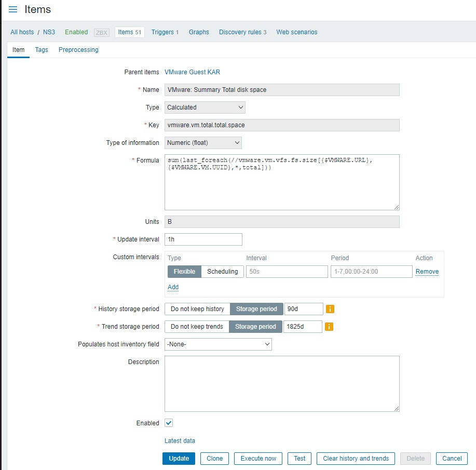This screenshot has height=470, width=476.
Task: Click the Update interval field
Action: tap(203, 239)
